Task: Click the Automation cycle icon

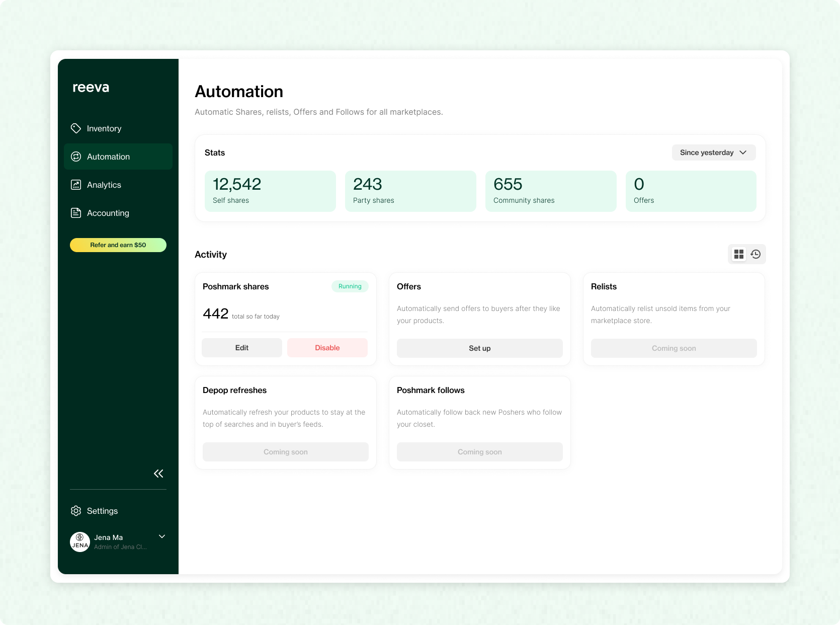Action: click(76, 157)
